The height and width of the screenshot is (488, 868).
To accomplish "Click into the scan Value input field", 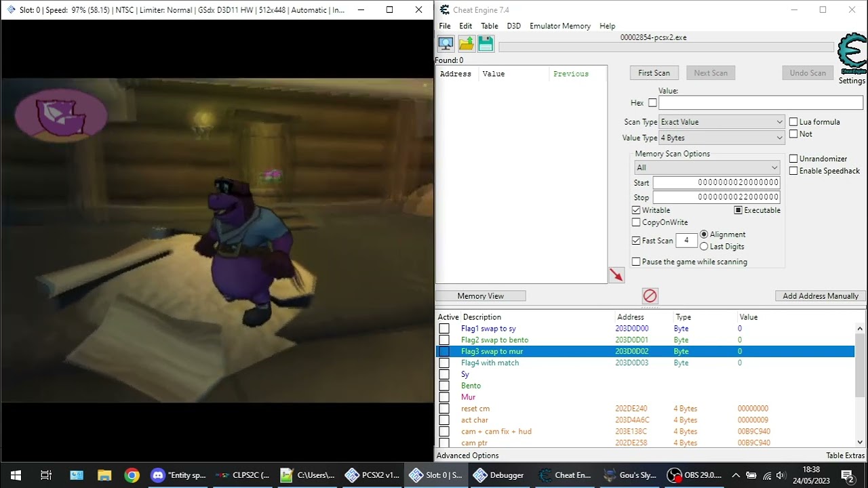I will [x=761, y=103].
